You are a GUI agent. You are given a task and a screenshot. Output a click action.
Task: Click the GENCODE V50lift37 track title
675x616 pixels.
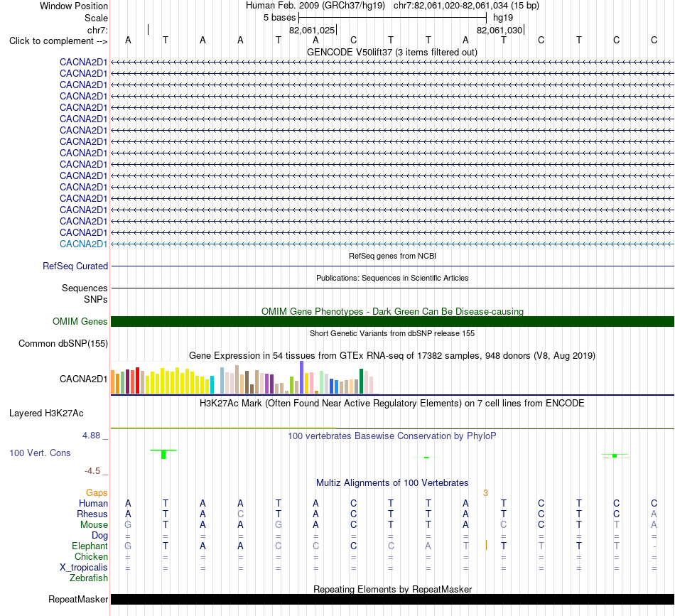(x=391, y=53)
